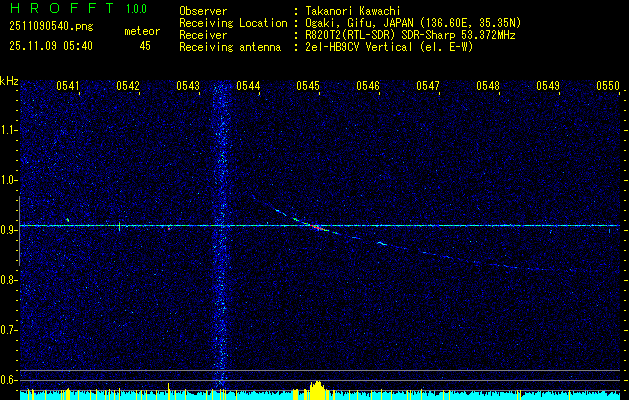
Task: Click the 0.7 kHz axis label
Action: click(x=8, y=330)
